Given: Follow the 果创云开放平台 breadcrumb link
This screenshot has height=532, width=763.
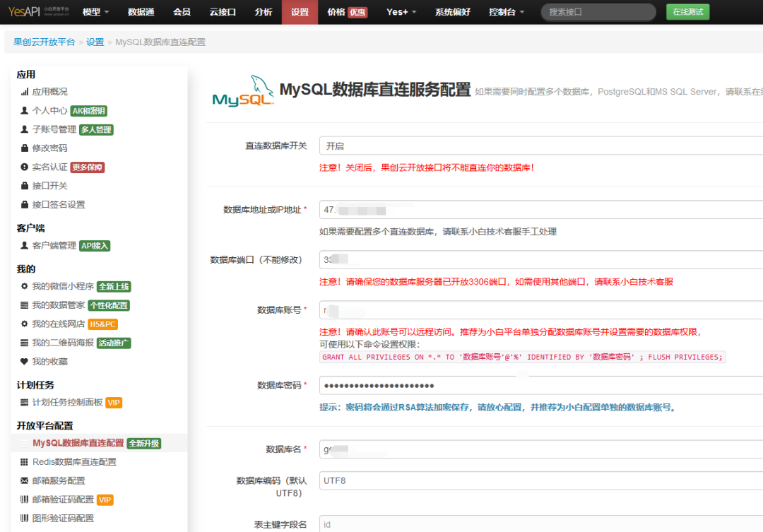Looking at the screenshot, I should (45, 42).
